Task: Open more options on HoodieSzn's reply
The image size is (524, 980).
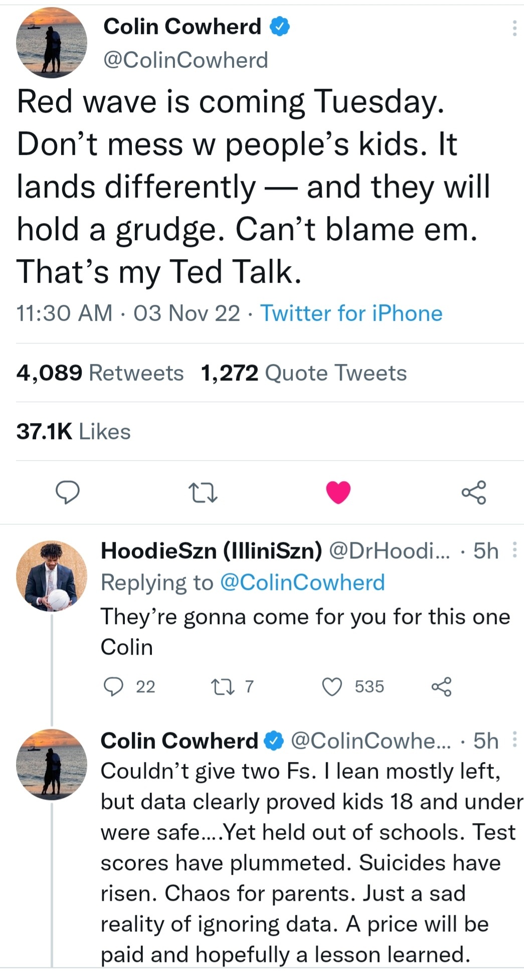Action: coord(514,550)
